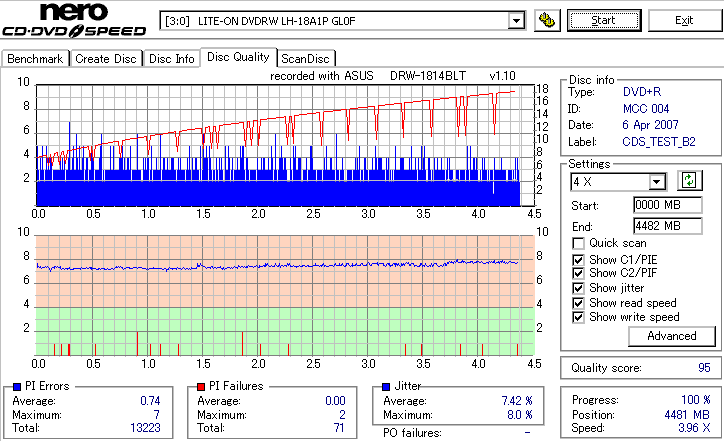This screenshot has width=724, height=441.
Task: Click Jitter average 7.42 %
Action: [517, 400]
